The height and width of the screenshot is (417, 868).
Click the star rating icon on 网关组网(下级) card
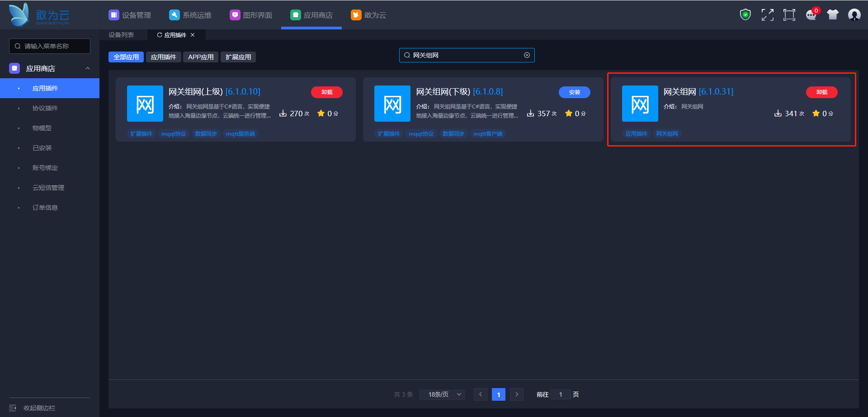click(569, 113)
